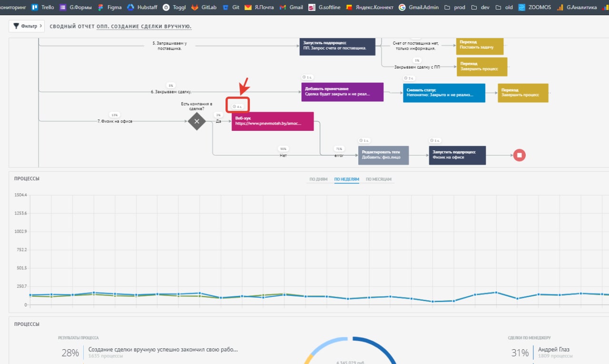Viewport: 609px width, 364px height.
Task: Click the label Закрываем сделку с ПП
Action: pos(417,67)
